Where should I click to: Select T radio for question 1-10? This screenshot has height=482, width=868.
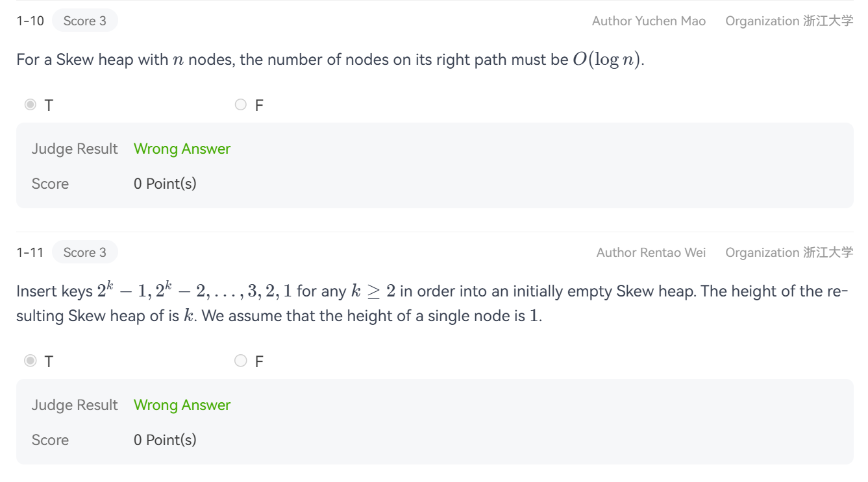click(x=31, y=104)
